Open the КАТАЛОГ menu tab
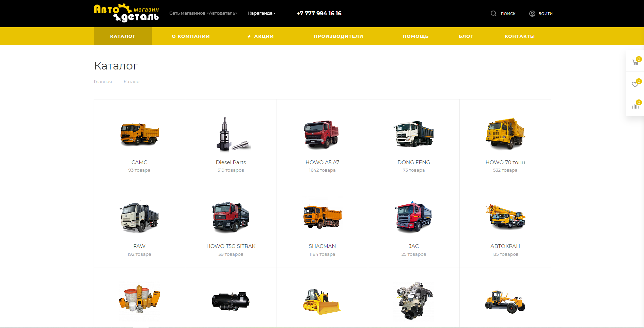644x328 pixels. [x=123, y=36]
